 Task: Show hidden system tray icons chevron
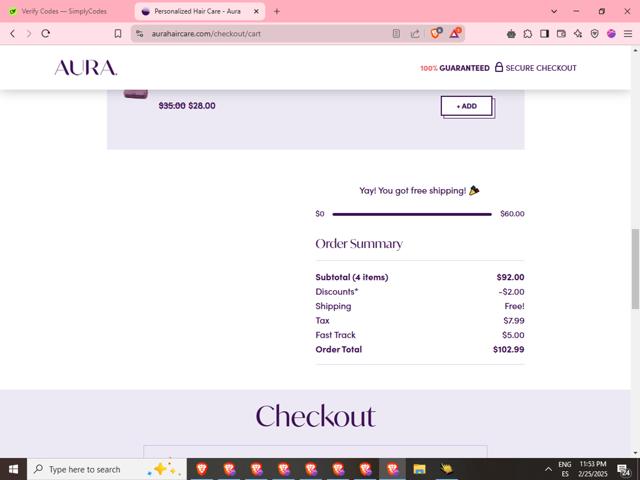point(548,469)
